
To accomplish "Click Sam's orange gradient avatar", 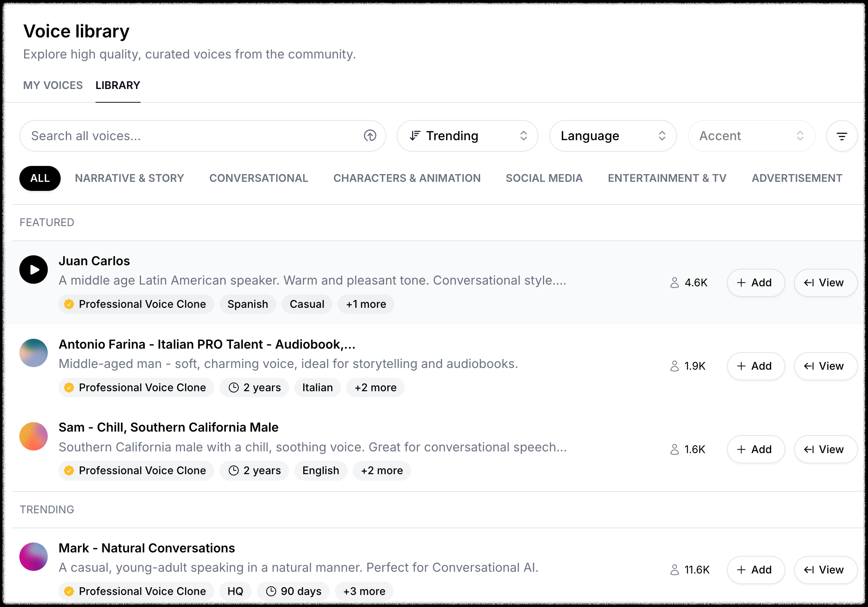I will [34, 436].
